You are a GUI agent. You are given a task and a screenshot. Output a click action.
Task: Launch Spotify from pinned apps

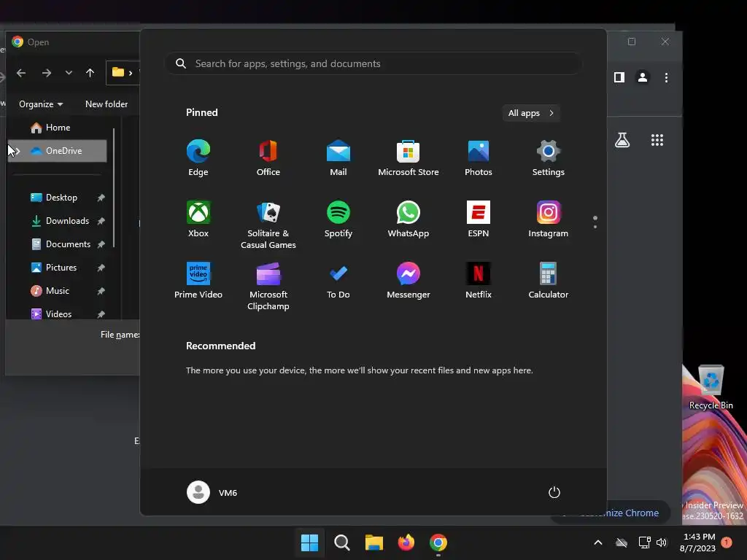338,219
